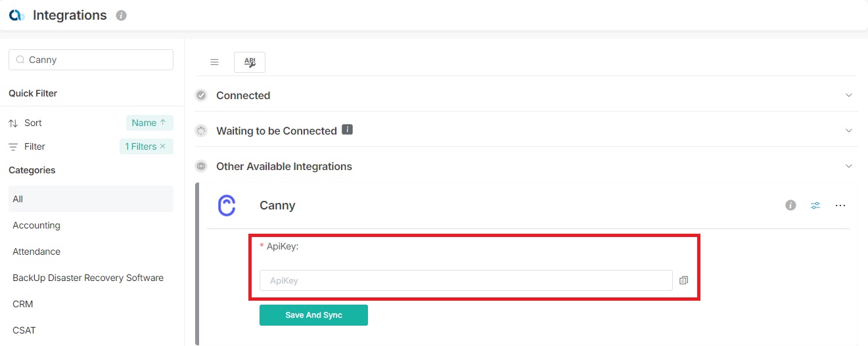Expand Waiting to be Connected section
Screen dimensions: 868x346
click(849, 131)
